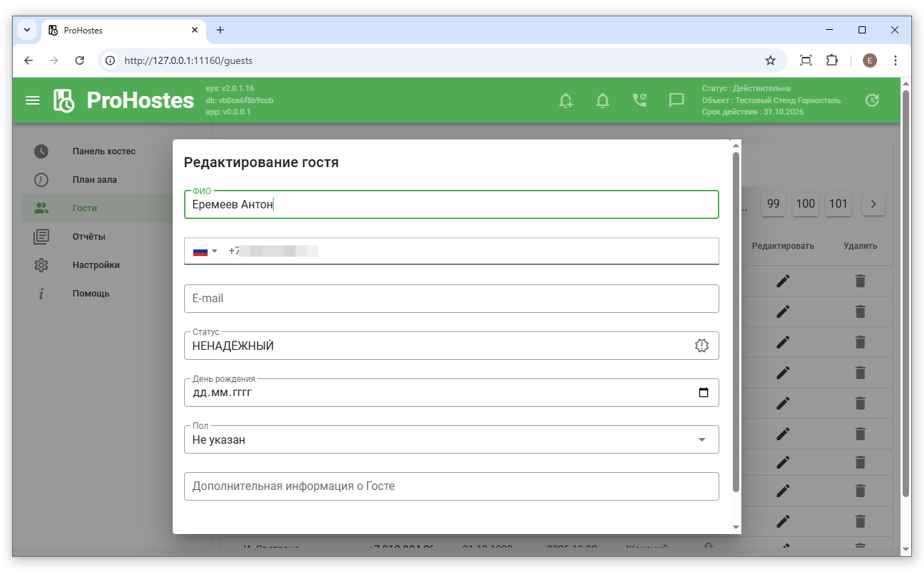Click the unreliable status badge icon
The height and width of the screenshot is (576, 924).
pos(702,346)
